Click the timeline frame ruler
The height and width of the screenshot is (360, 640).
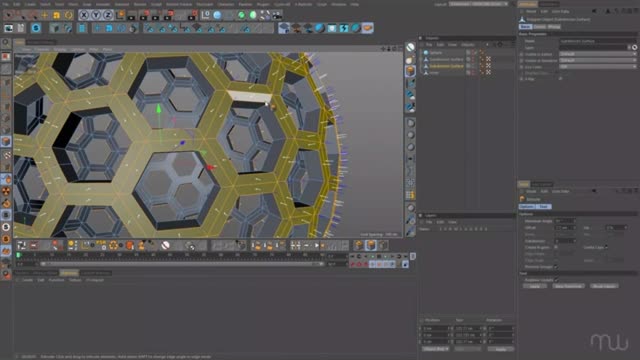pyautogui.click(x=171, y=256)
